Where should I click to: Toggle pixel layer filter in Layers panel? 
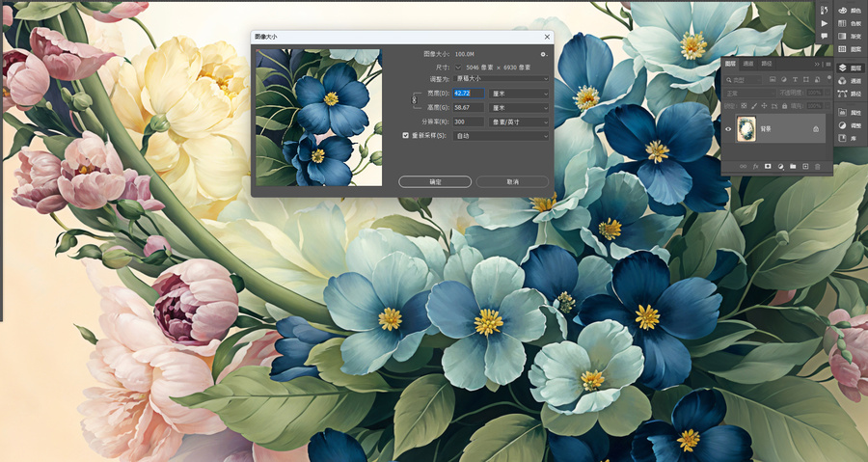(773, 80)
